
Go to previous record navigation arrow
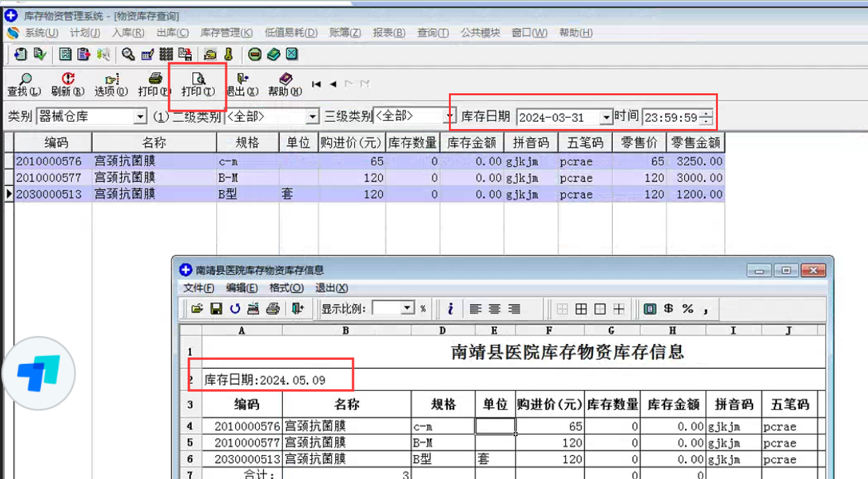(333, 84)
